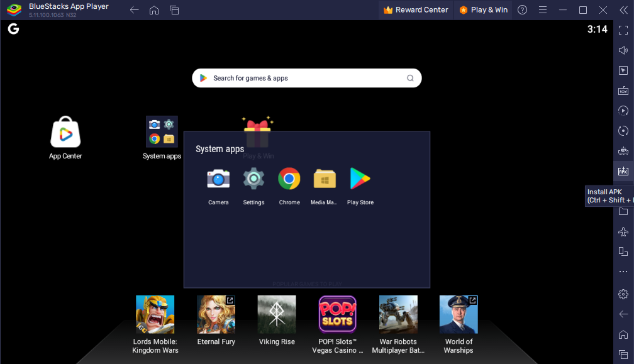The height and width of the screenshot is (364, 634).
Task: Click the back arrow in the side toolbar
Action: point(623,314)
